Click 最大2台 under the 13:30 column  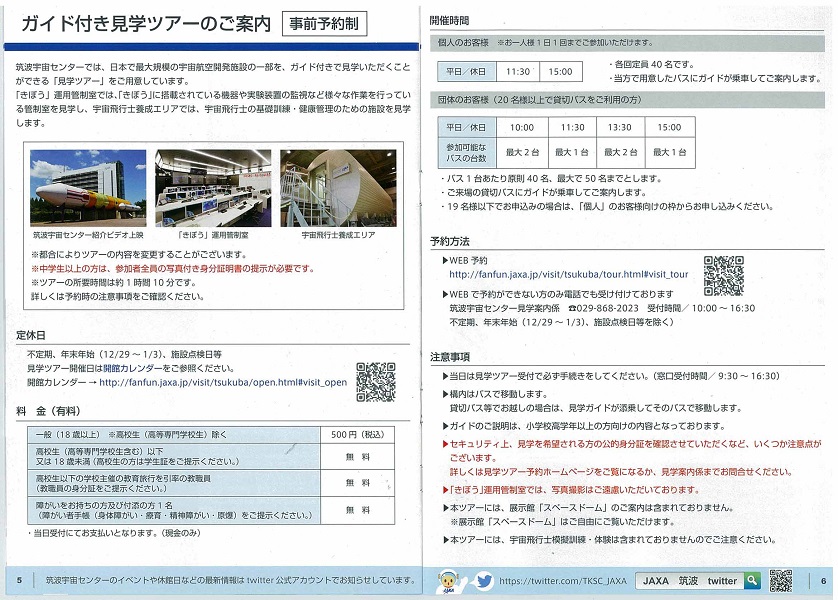(x=620, y=153)
